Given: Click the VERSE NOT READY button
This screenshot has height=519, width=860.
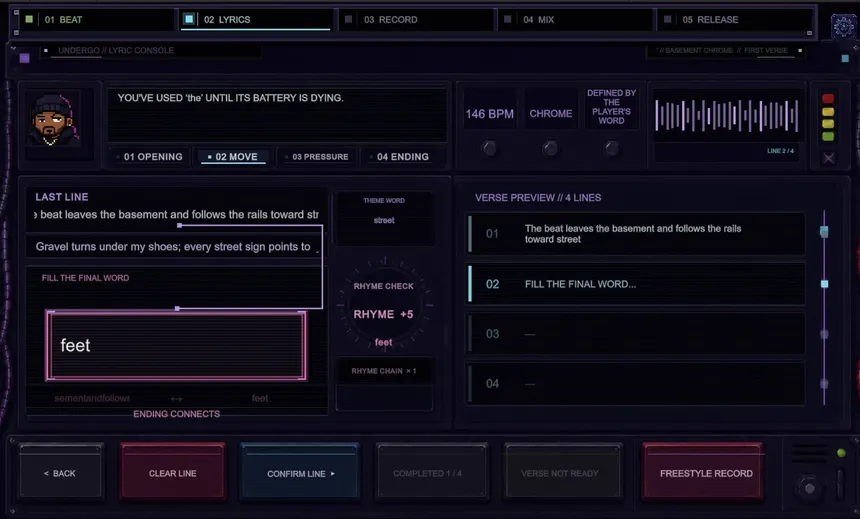Looking at the screenshot, I should point(563,473).
